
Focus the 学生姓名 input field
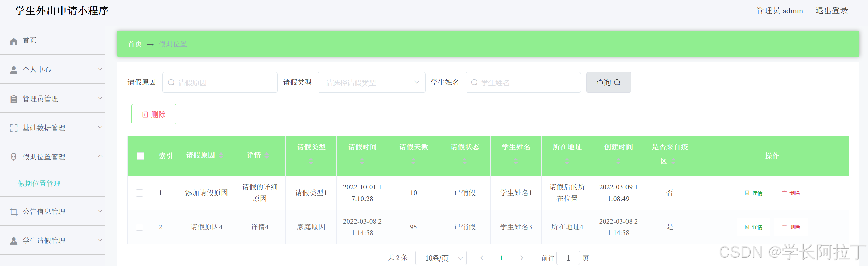pos(523,82)
